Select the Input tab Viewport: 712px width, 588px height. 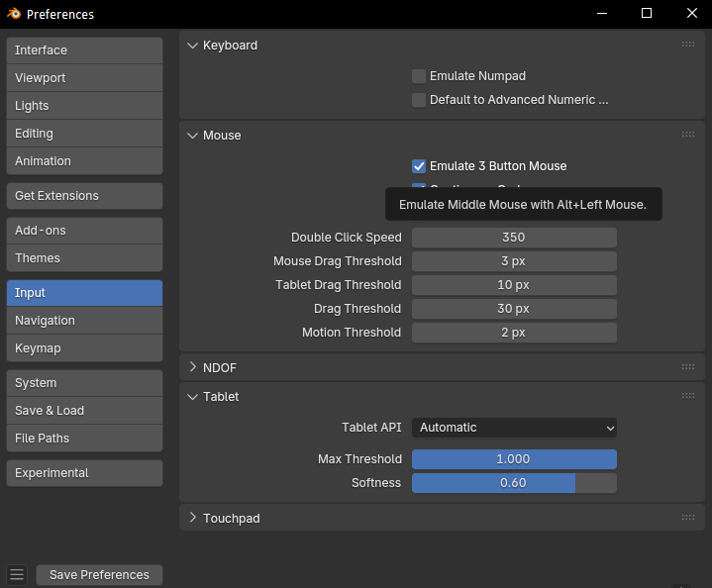point(84,293)
